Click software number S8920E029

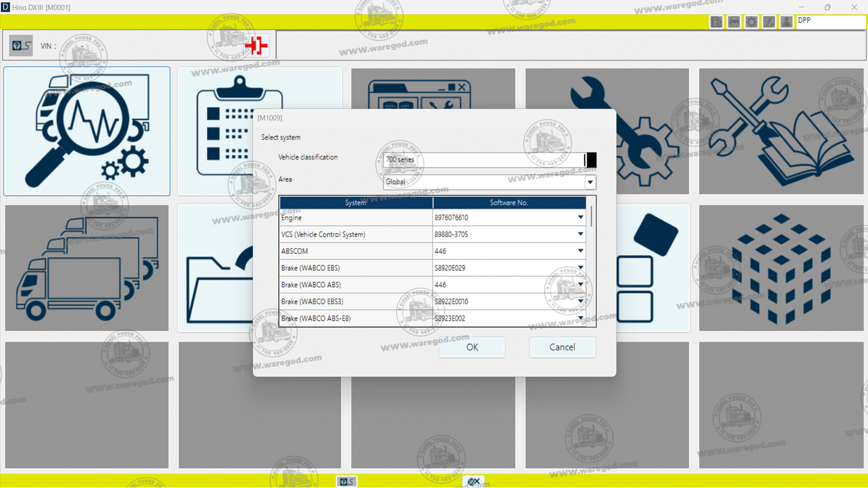tap(450, 268)
